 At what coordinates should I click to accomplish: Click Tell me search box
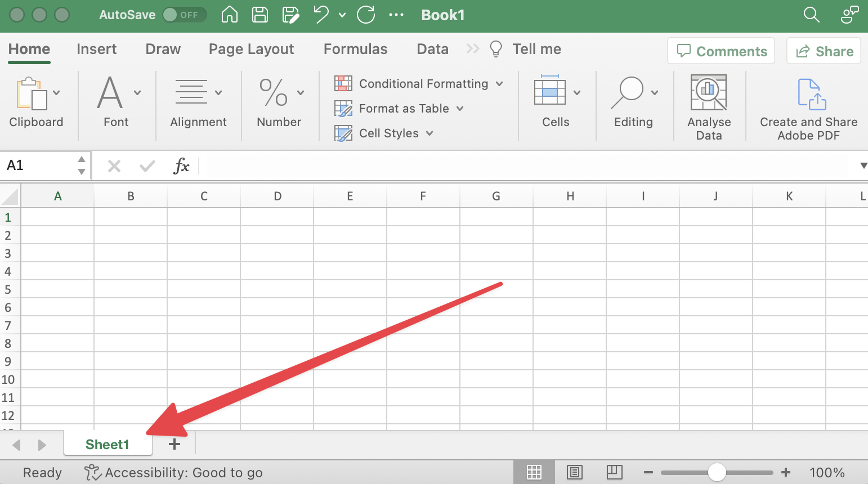click(x=526, y=49)
